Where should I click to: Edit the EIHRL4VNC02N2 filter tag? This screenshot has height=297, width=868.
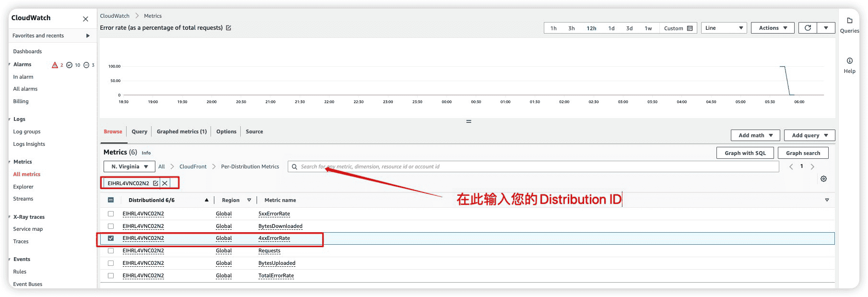click(x=155, y=183)
